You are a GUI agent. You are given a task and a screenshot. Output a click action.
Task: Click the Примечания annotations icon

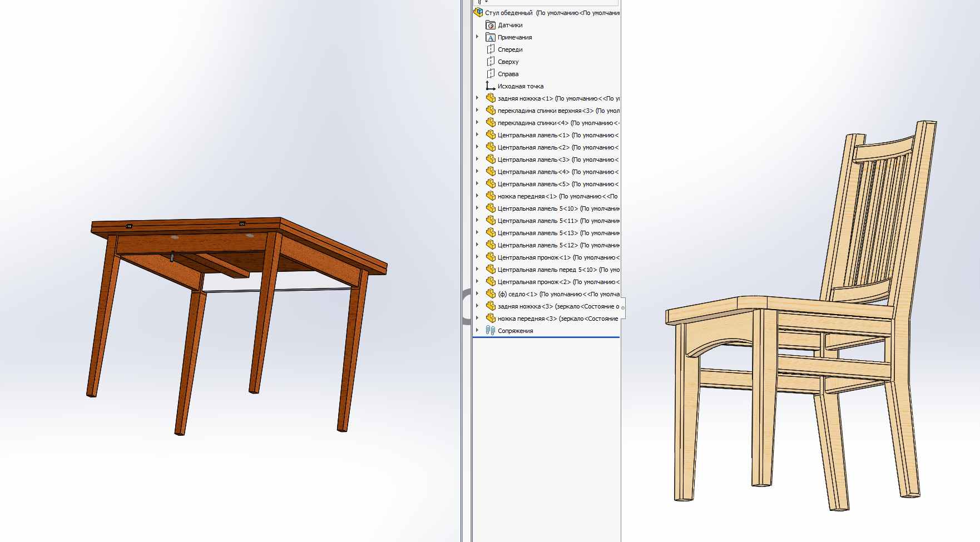pyautogui.click(x=491, y=37)
